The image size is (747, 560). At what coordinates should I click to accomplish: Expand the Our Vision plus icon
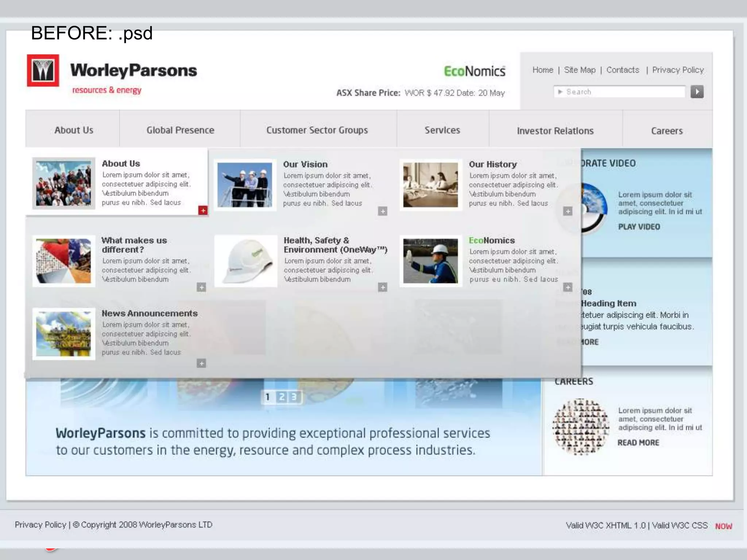(382, 211)
